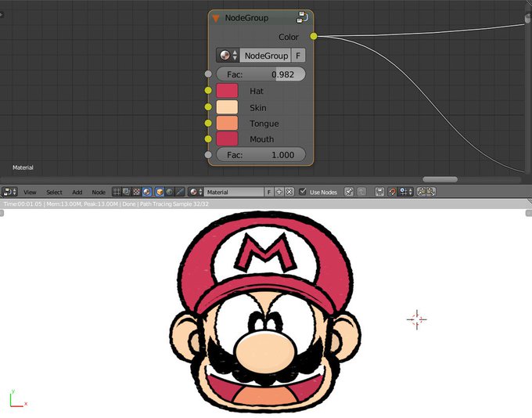Open the Add menu
The image size is (532, 418).
click(x=77, y=193)
